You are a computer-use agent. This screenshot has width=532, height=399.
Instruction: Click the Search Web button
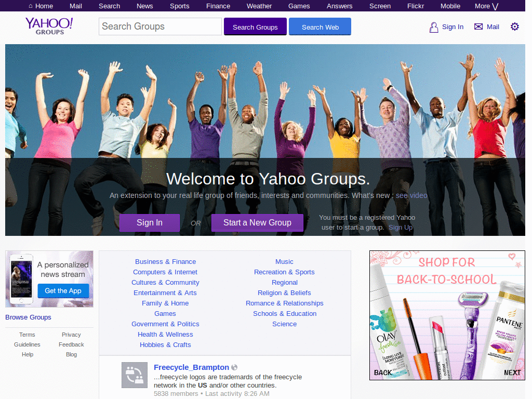(320, 26)
